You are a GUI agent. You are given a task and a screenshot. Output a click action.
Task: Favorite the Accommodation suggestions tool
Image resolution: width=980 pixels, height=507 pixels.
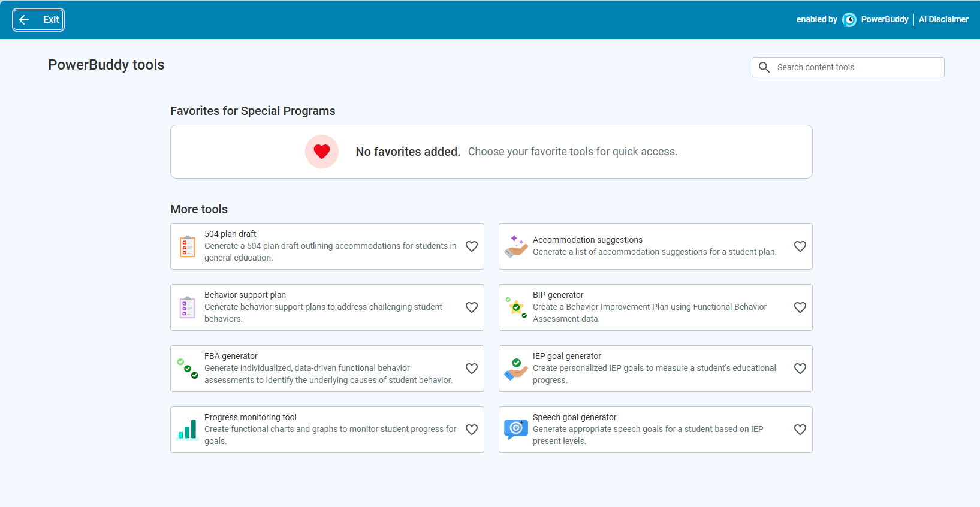(800, 246)
